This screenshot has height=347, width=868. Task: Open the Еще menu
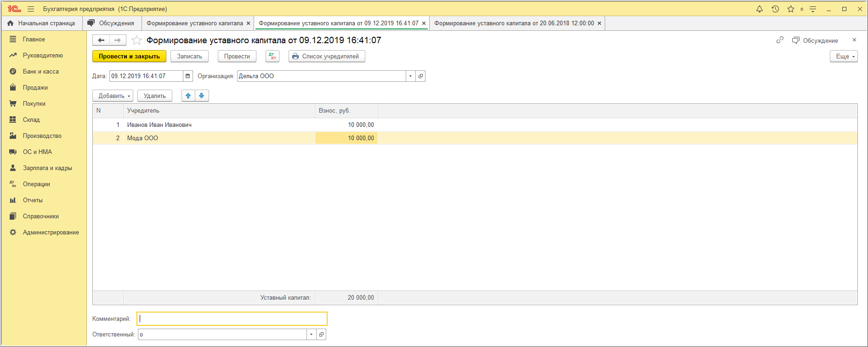click(843, 57)
